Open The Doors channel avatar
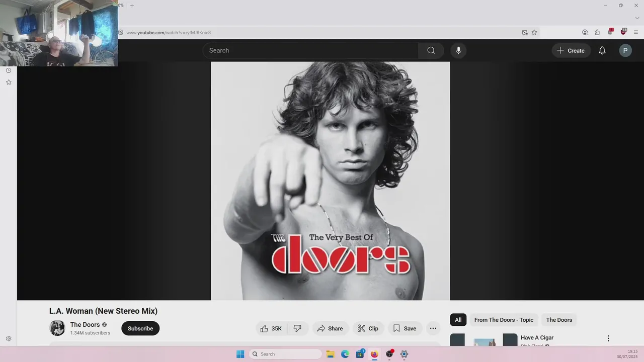644x362 pixels. 57,328
